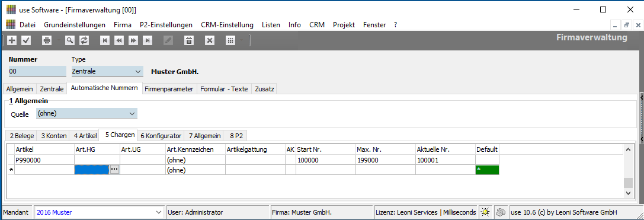Click the Aktuelle Nr. cell 100001
Viewport: 644px width, 220px height.
pyautogui.click(x=445, y=160)
